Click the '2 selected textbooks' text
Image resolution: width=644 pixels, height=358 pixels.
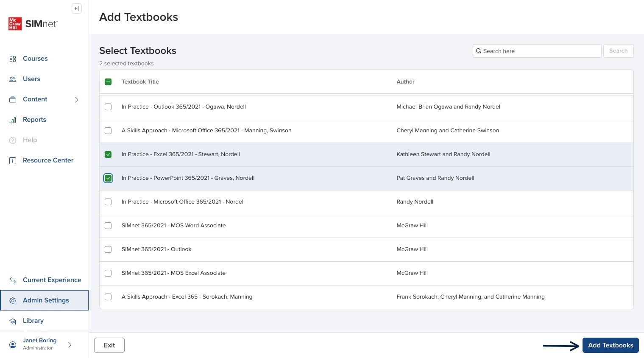tap(126, 64)
